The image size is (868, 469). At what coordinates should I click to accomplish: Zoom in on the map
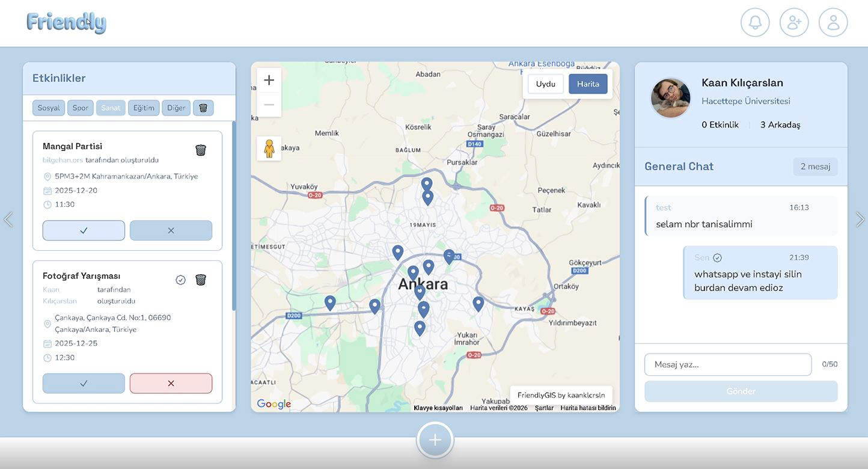(x=269, y=80)
